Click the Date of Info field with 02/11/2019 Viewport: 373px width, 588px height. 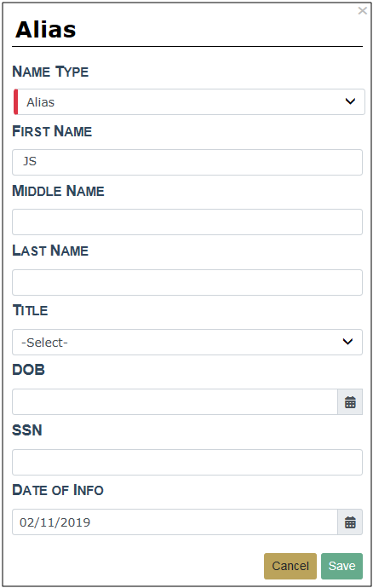175,522
